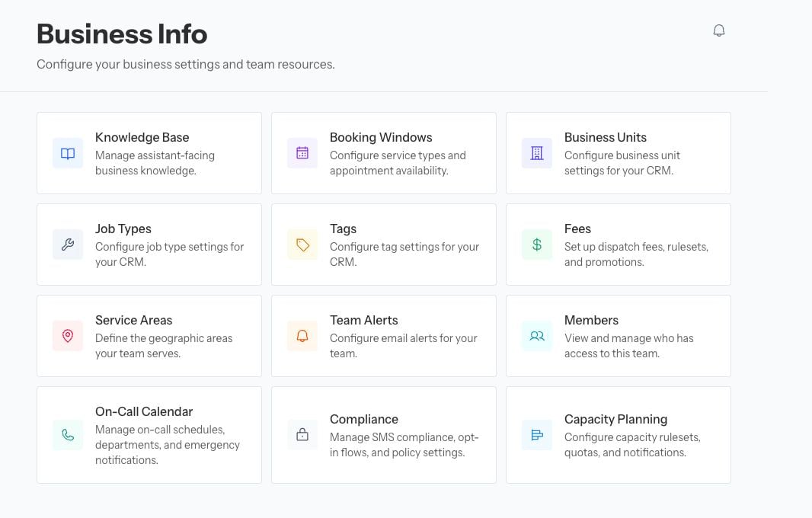This screenshot has width=812, height=518.
Task: Click the Compliance lock icon
Action: pos(302,435)
